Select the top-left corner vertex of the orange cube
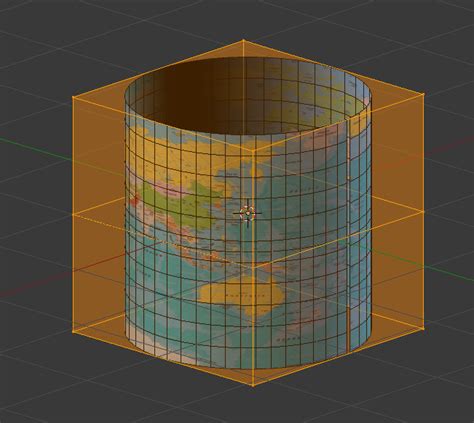The image size is (474, 423). click(73, 97)
